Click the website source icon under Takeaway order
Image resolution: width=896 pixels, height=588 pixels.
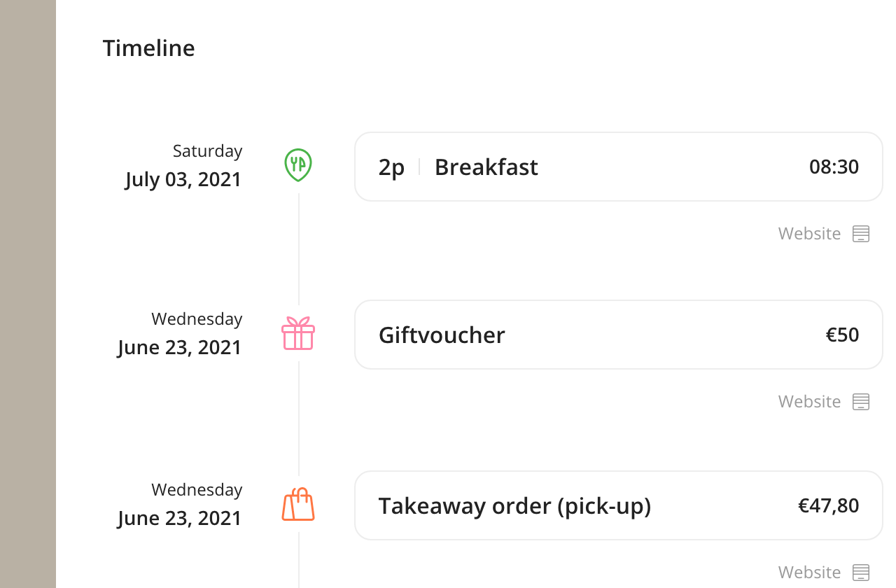861,573
